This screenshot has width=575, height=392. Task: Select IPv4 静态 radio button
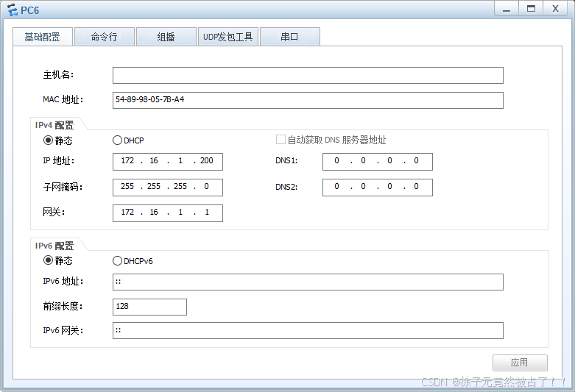click(48, 140)
